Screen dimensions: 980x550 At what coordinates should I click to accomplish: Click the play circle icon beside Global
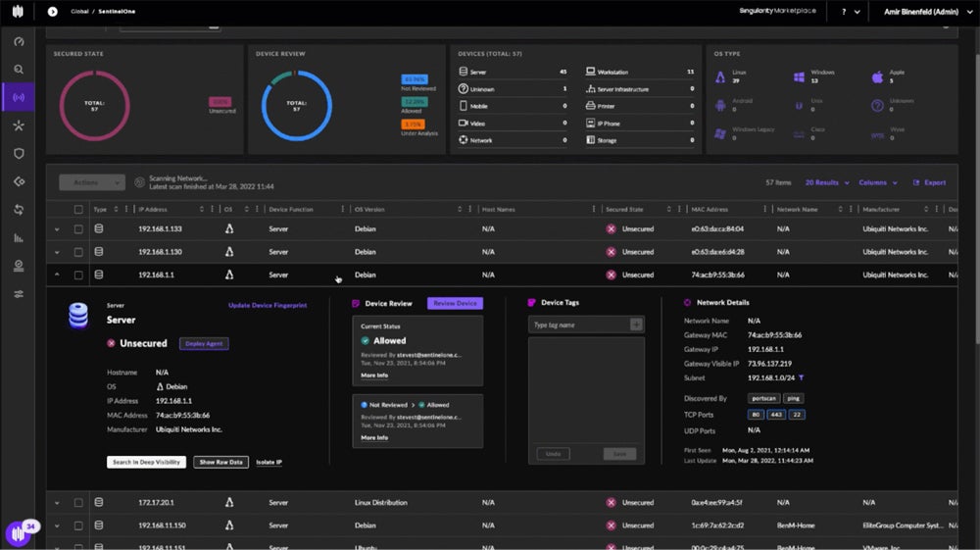[53, 11]
